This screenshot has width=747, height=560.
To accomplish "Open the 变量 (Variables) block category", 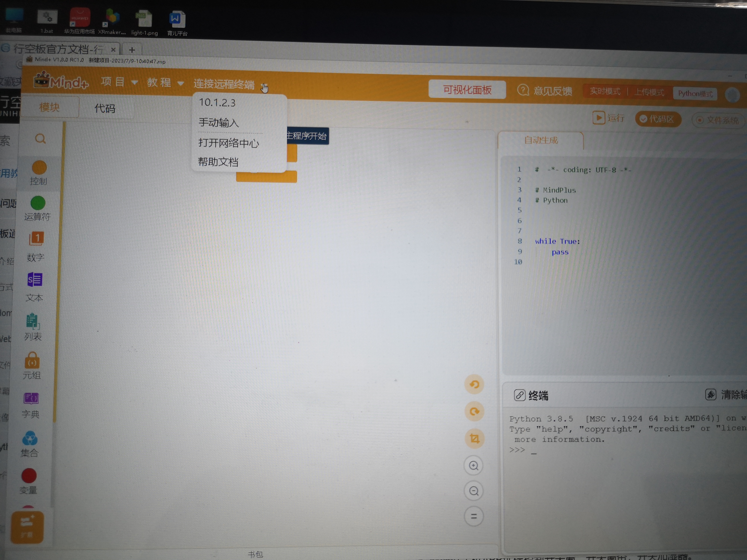I will tap(29, 482).
